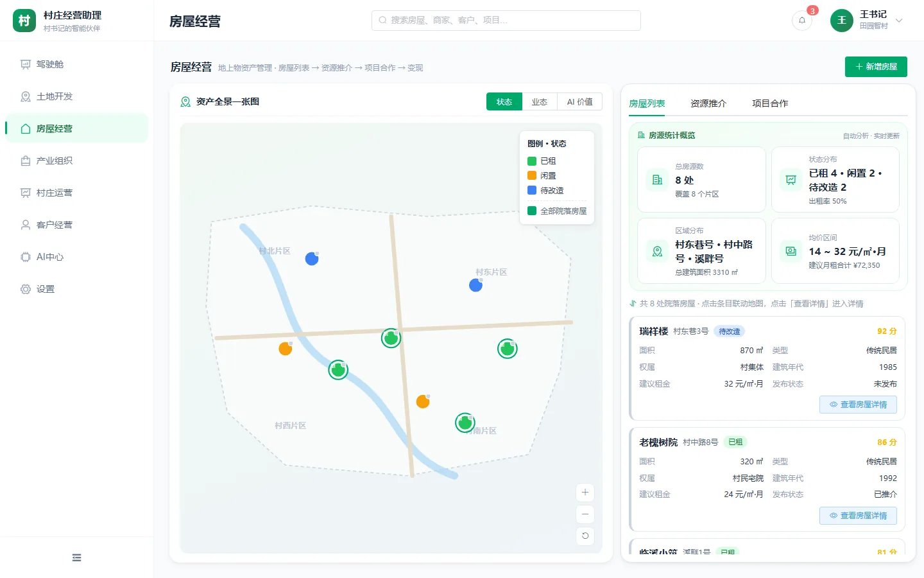Click the blue 待改造 legend swatch
Image resolution: width=924 pixels, height=578 pixels.
point(532,190)
